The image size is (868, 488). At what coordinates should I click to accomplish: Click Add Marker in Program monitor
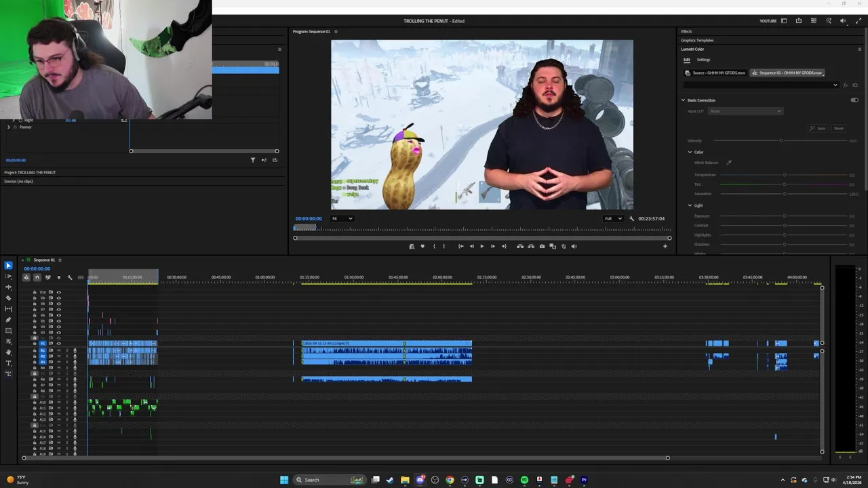422,246
